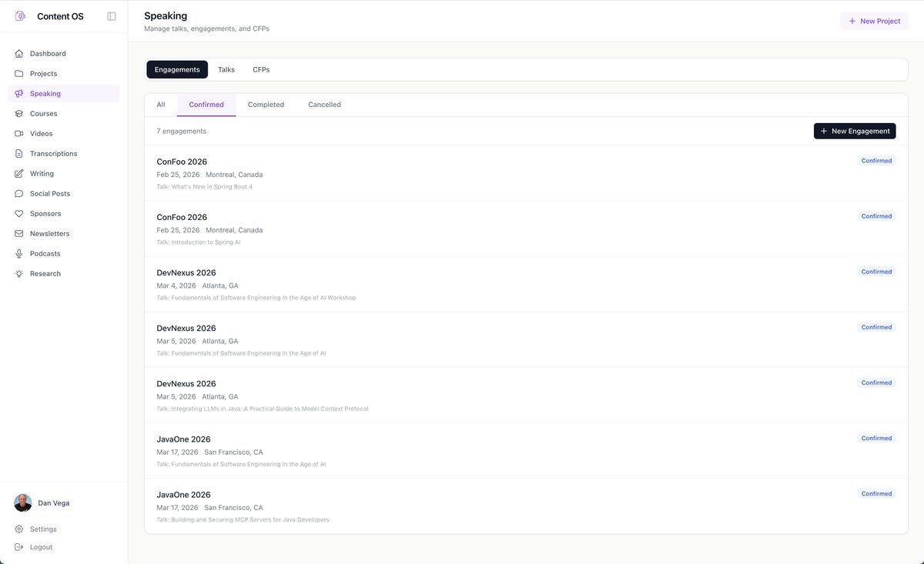Open the Research section

[x=64, y=274]
